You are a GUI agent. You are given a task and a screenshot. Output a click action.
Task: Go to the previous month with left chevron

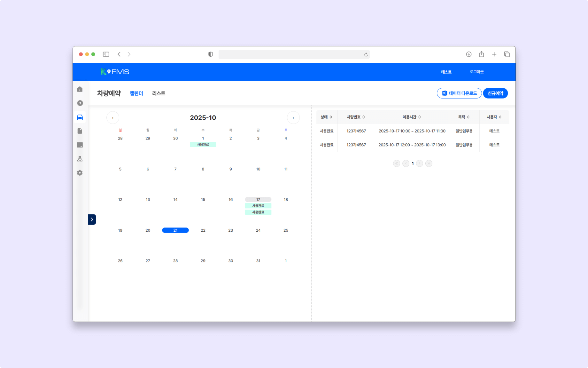point(113,117)
